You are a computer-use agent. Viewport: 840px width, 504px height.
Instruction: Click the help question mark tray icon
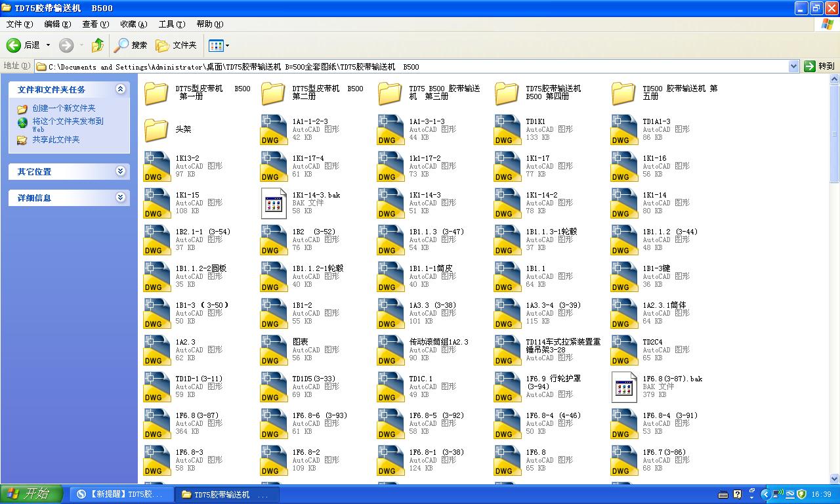click(x=738, y=494)
